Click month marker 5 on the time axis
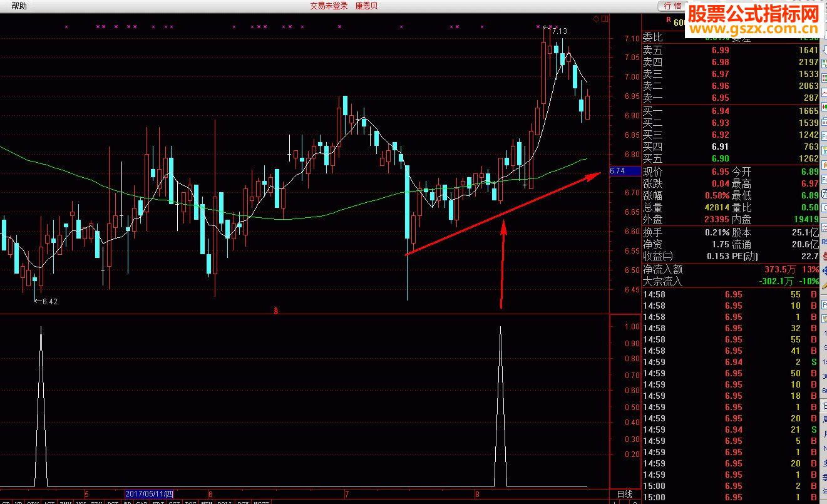The width and height of the screenshot is (827, 504). pos(87,494)
